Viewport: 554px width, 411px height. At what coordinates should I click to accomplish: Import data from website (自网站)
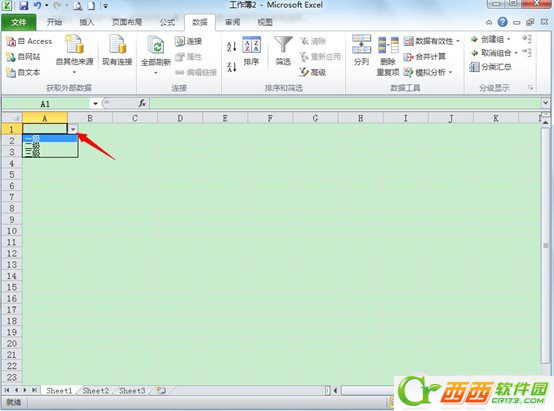click(x=23, y=57)
